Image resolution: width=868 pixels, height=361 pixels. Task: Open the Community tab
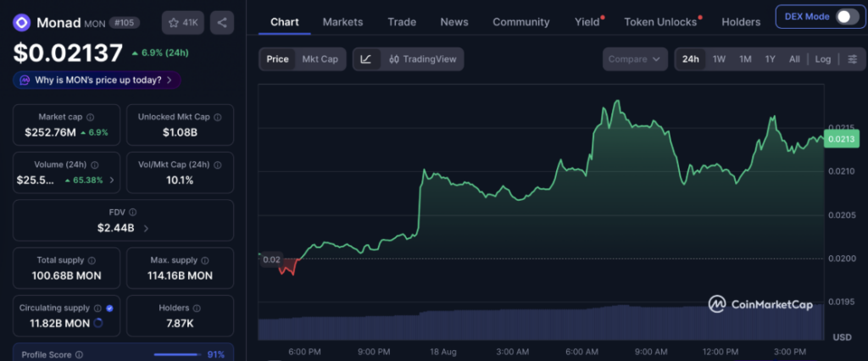pyautogui.click(x=521, y=22)
